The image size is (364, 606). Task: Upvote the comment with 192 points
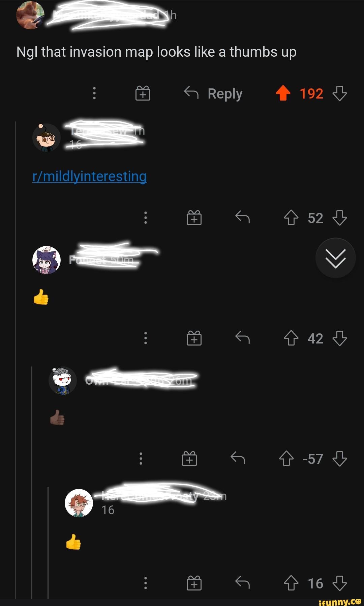pos(283,93)
